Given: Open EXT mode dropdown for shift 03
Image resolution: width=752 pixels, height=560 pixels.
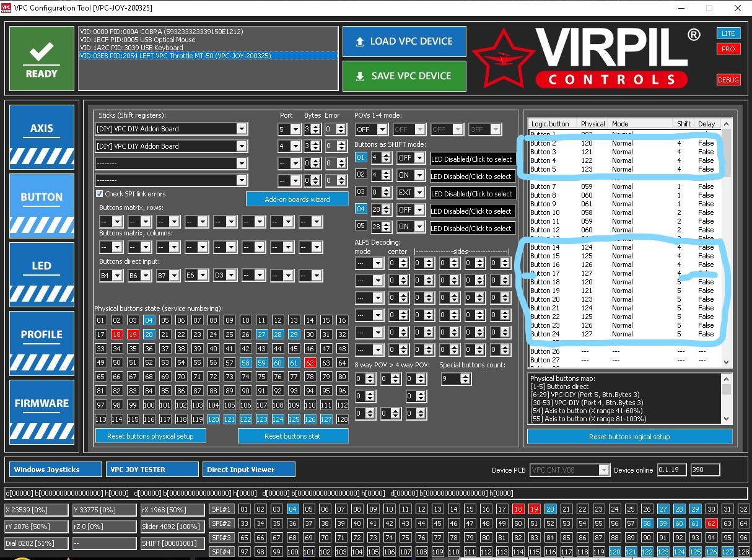Looking at the screenshot, I should pos(421,193).
